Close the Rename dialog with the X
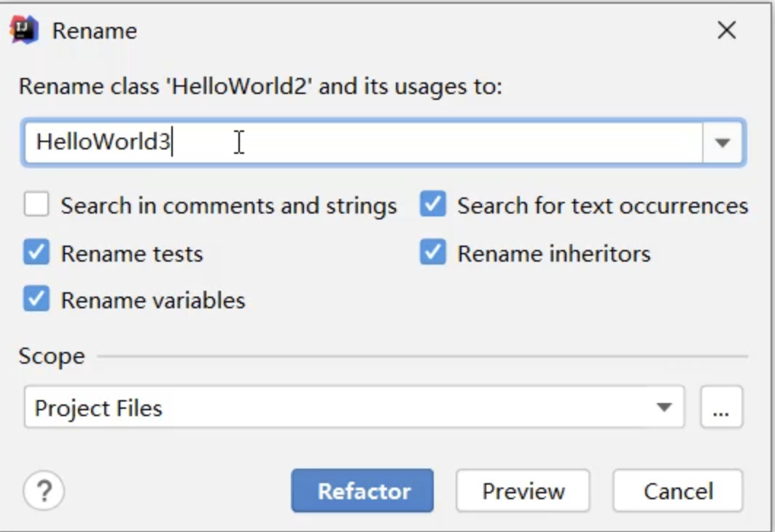The image size is (775, 532). pos(726,31)
